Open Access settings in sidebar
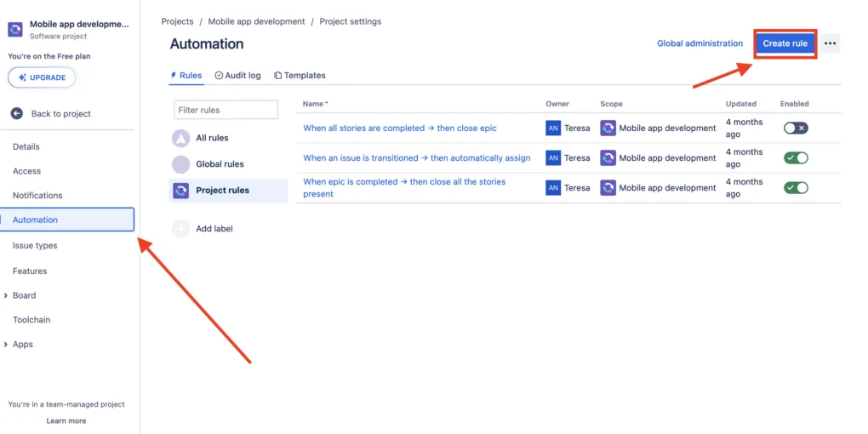 pyautogui.click(x=26, y=171)
